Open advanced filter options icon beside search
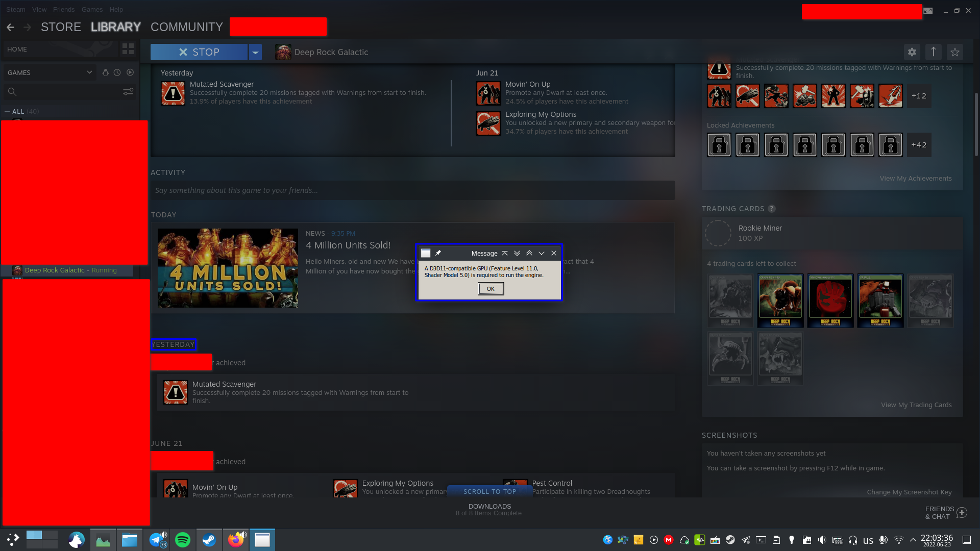 128,91
